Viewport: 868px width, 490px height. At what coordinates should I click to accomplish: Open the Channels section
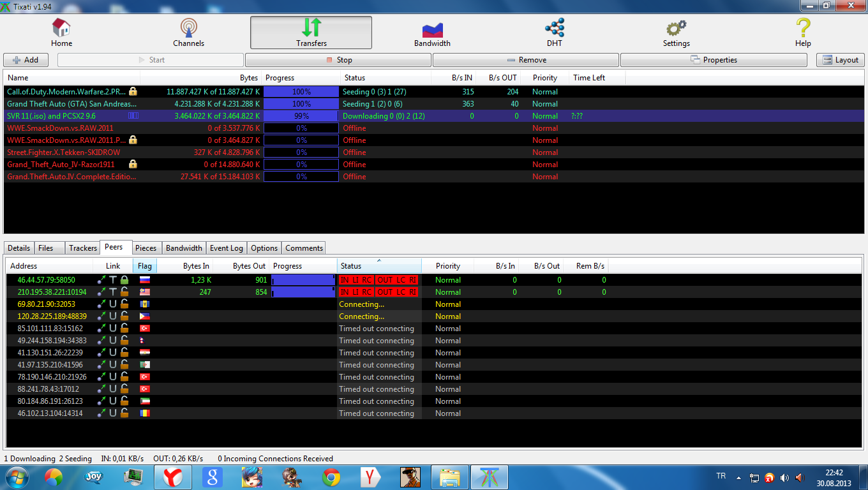tap(189, 33)
